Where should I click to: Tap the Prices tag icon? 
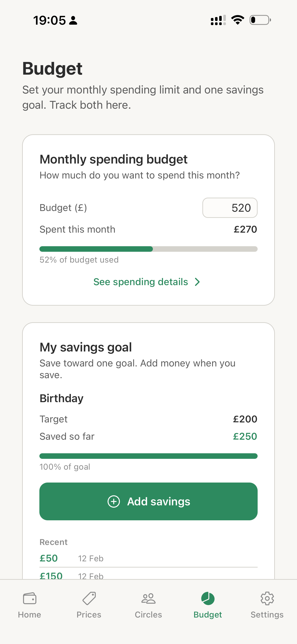(x=89, y=598)
